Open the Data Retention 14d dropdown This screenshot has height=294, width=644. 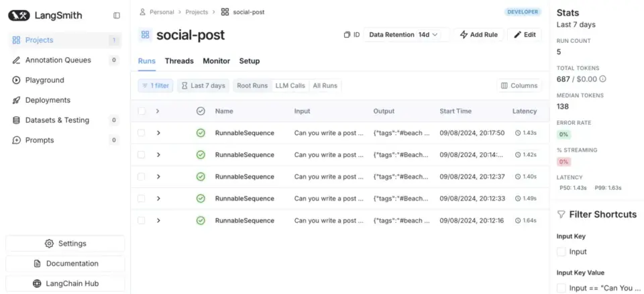point(407,35)
